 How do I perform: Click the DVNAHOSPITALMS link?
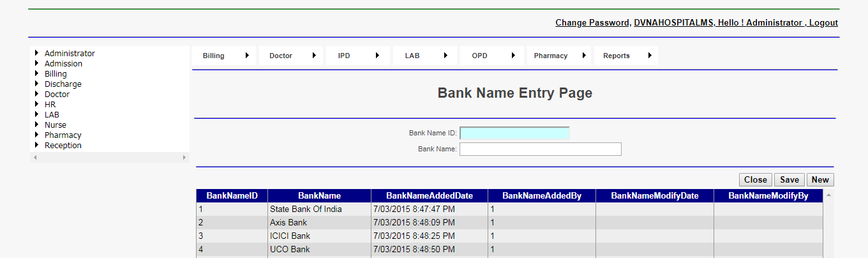[673, 22]
